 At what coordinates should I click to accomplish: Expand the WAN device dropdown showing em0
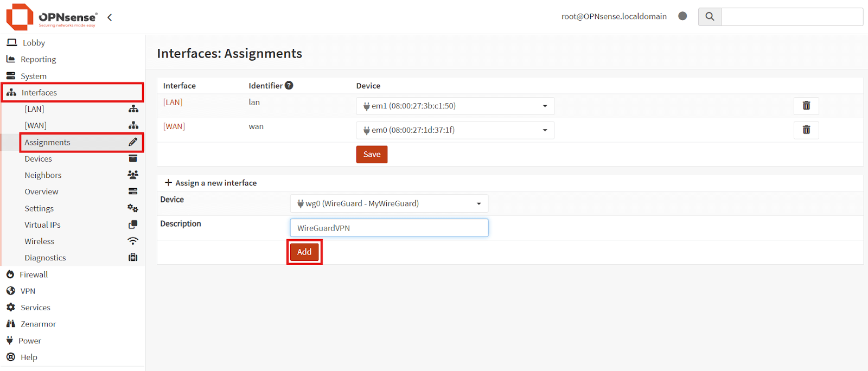click(455, 130)
